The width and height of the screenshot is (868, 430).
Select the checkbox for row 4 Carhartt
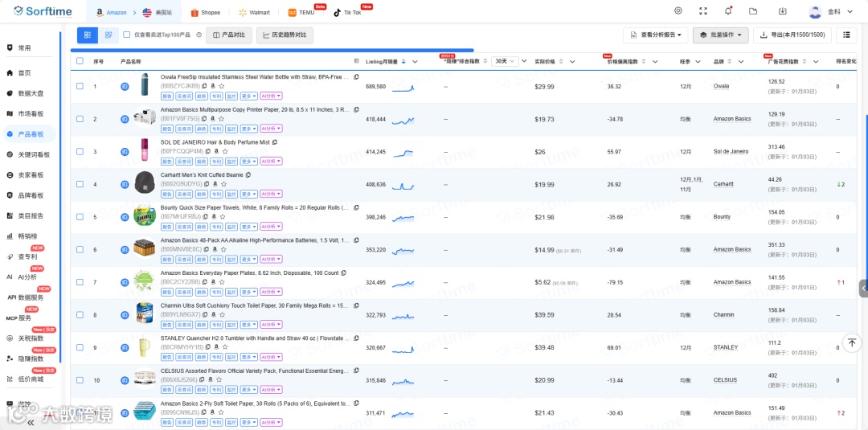click(80, 184)
